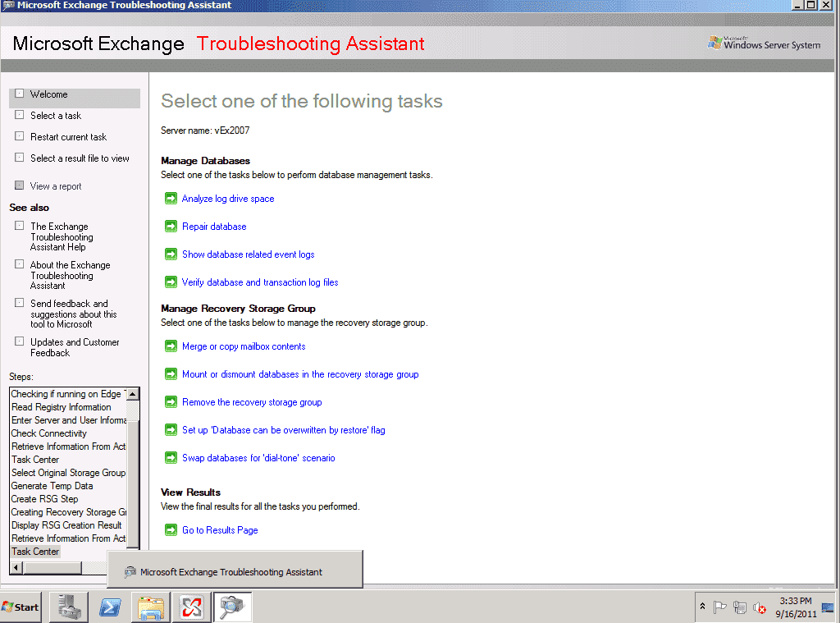The image size is (840, 623).
Task: Launch PowerShell from the taskbar
Action: pos(110,607)
